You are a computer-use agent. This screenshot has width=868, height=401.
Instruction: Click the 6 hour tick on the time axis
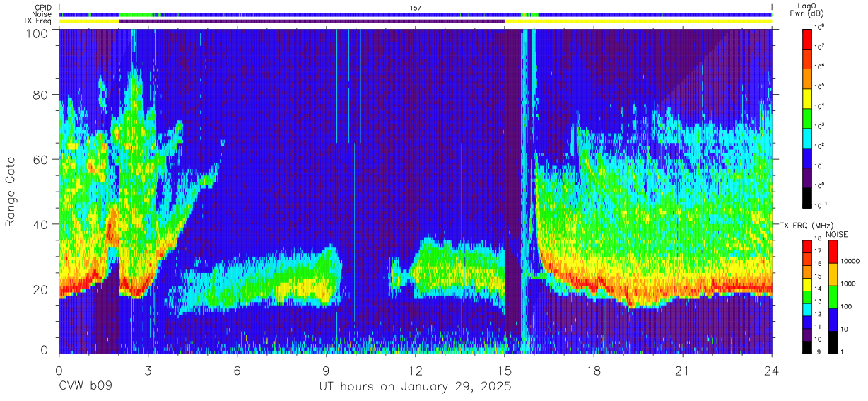tap(237, 371)
